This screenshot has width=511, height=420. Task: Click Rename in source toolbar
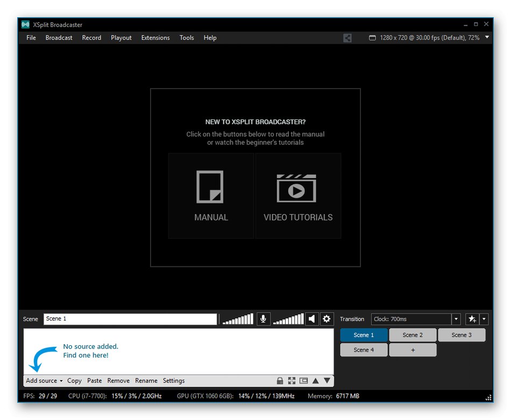146,381
